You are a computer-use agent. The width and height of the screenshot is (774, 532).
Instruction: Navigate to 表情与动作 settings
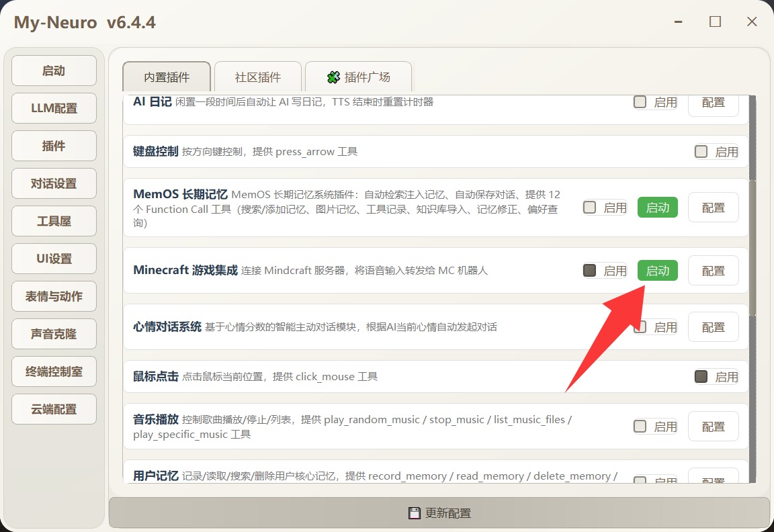pyautogui.click(x=54, y=296)
